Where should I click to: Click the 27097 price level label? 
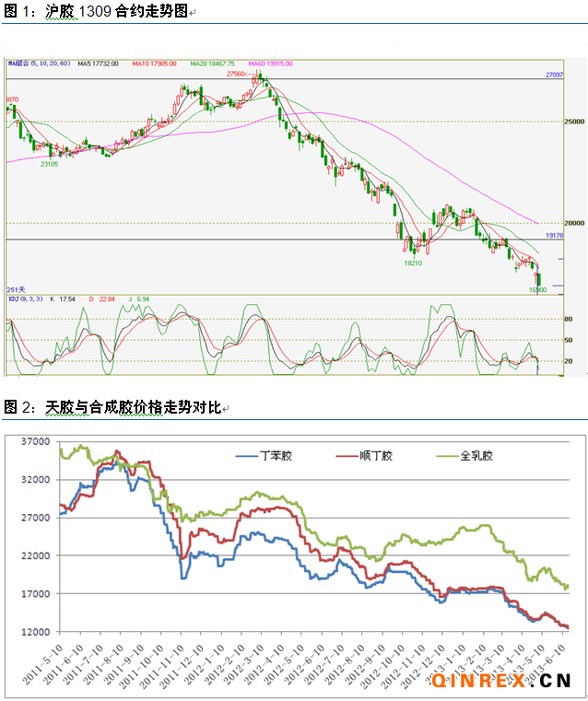point(554,74)
